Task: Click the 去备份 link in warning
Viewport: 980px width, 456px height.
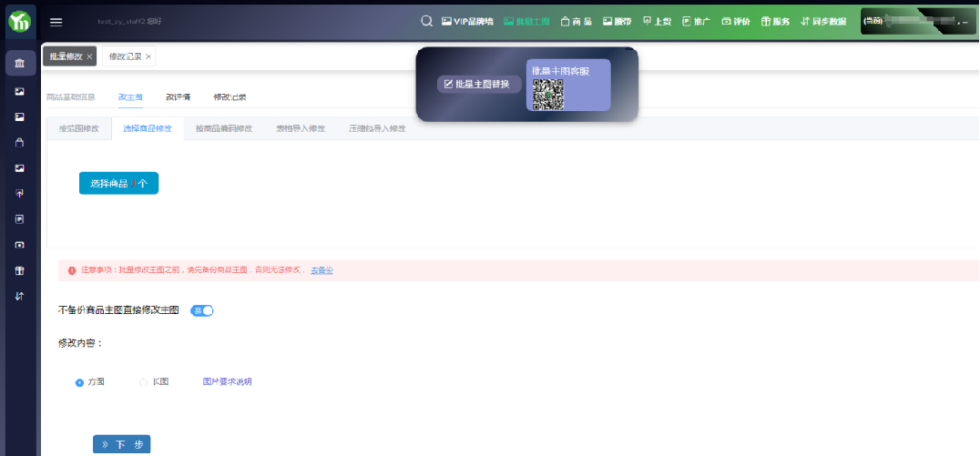Action: [322, 270]
